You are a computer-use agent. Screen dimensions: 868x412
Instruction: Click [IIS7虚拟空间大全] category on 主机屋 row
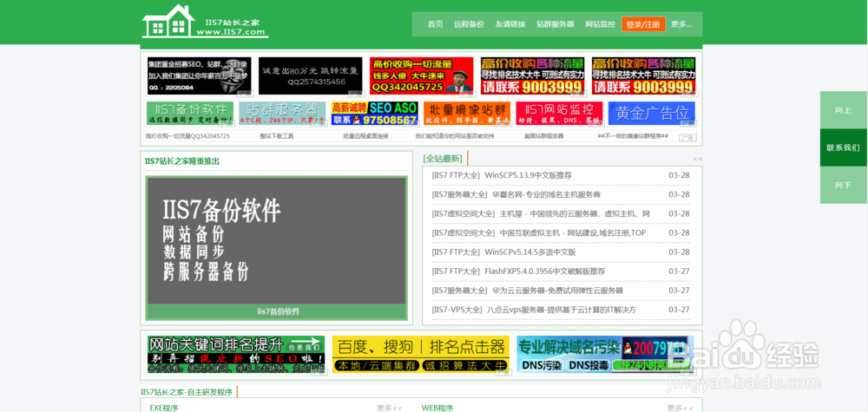coord(464,213)
